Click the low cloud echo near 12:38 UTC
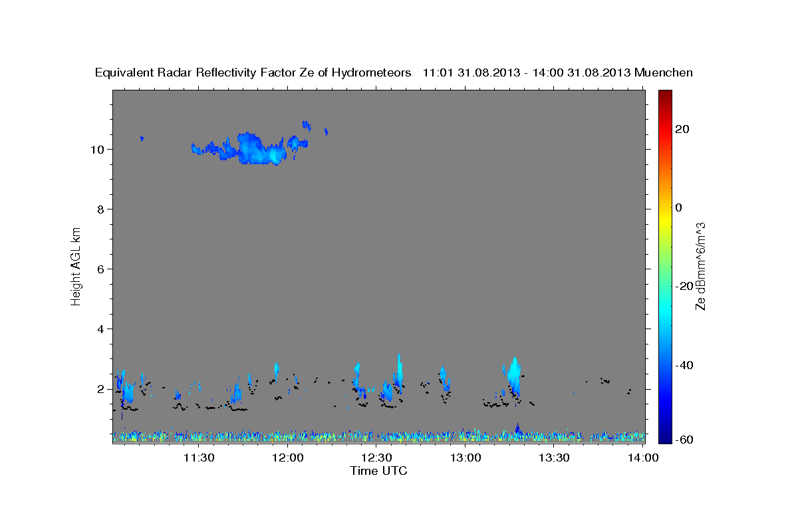Image resolution: width=798 pixels, height=532 pixels. tap(399, 372)
